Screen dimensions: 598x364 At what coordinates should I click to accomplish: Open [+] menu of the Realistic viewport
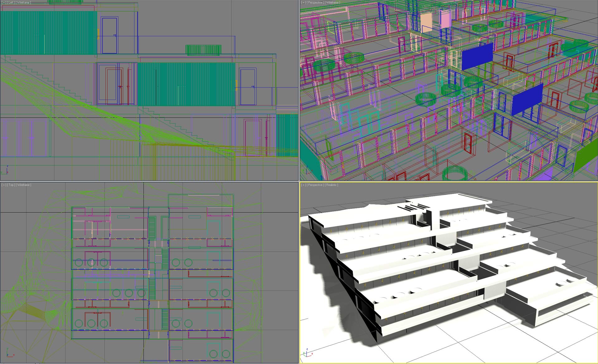click(303, 185)
